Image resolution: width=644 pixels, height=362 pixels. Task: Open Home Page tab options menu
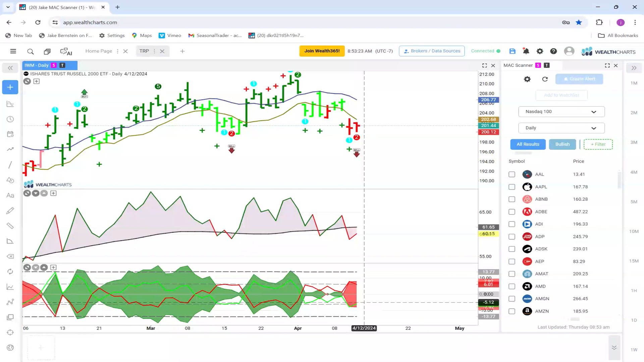(x=117, y=51)
